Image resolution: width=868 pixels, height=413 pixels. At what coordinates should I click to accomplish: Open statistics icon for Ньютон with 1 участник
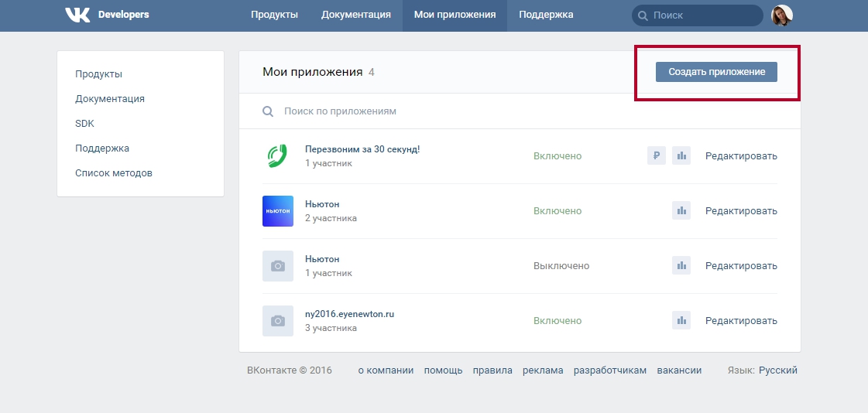[x=681, y=265]
